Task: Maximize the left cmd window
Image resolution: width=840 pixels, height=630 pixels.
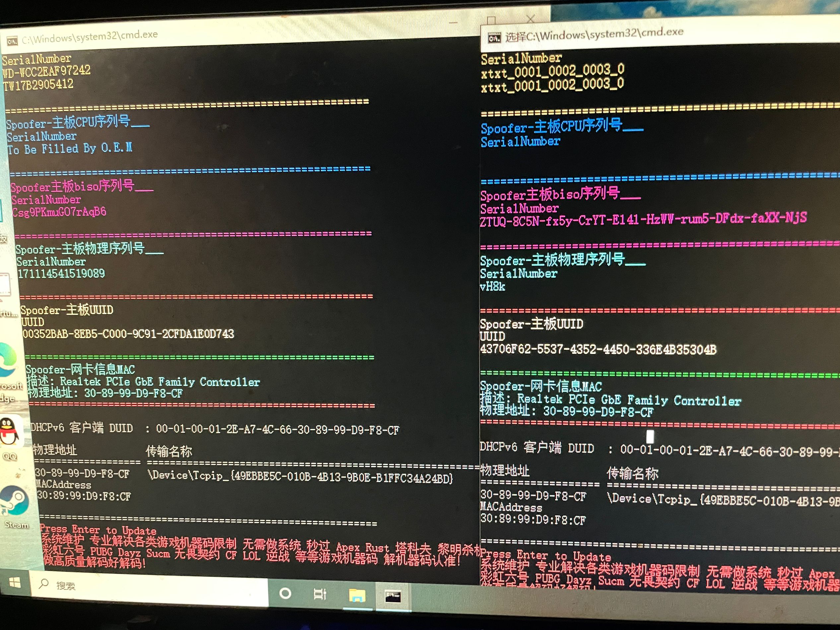Action: point(491,20)
